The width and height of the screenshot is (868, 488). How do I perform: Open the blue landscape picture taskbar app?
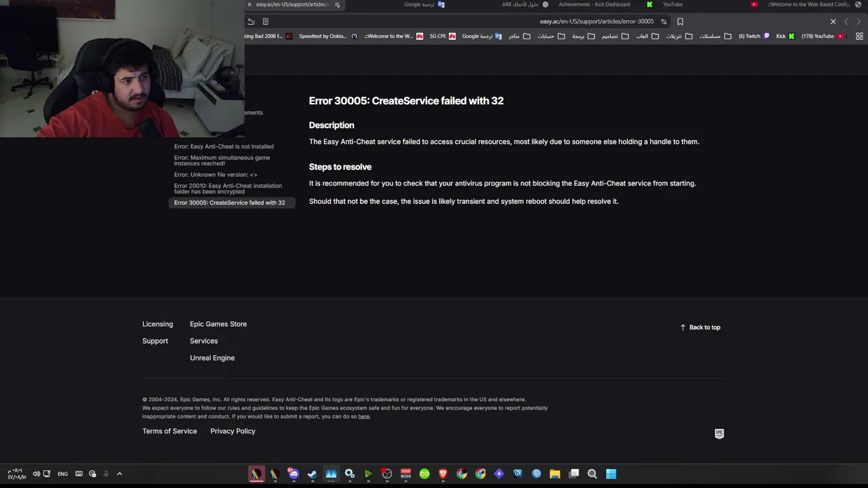pyautogui.click(x=331, y=474)
